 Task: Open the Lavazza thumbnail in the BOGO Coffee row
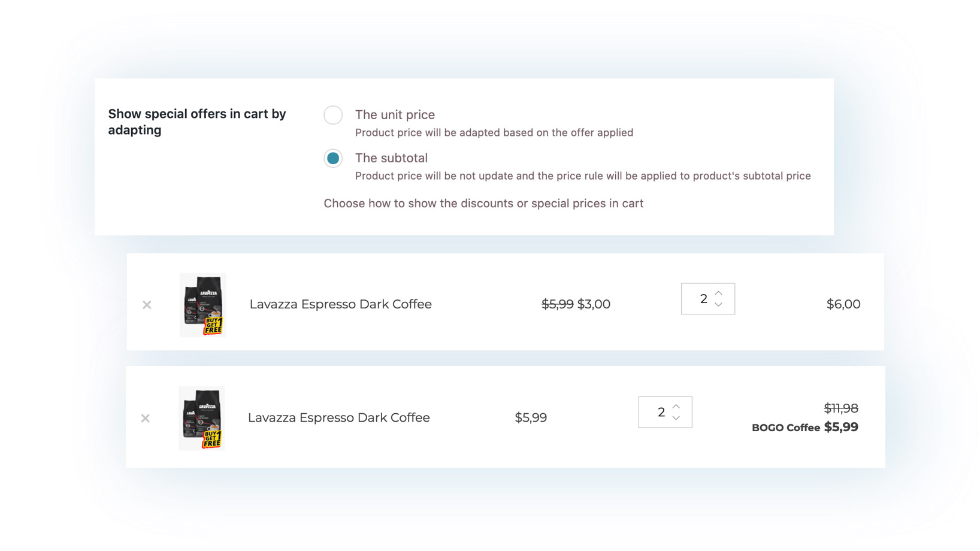click(202, 418)
